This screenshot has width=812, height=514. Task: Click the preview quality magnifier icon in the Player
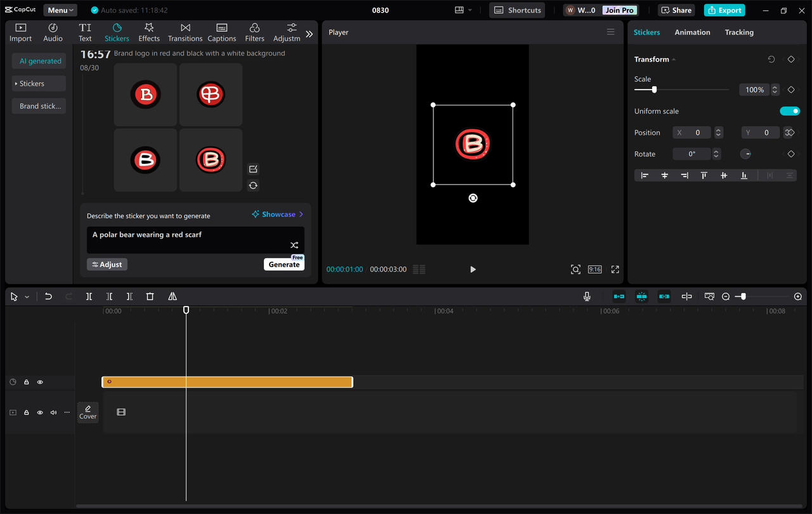click(575, 269)
